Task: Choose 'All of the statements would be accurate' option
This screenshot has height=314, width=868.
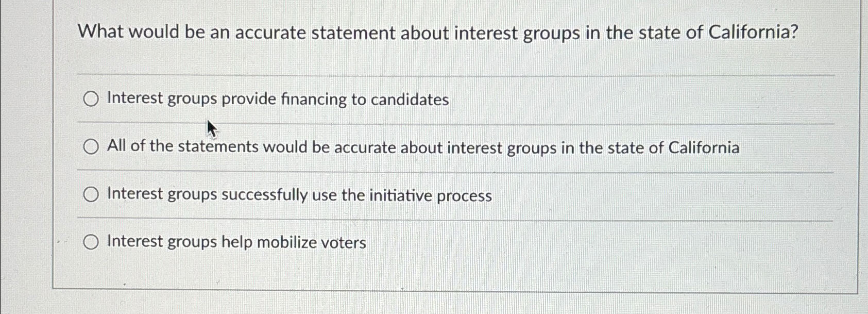Action: 91,147
